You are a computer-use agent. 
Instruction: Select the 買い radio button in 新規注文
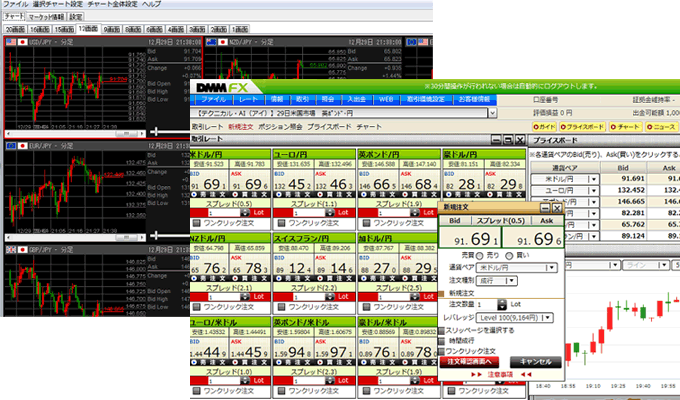(x=509, y=256)
